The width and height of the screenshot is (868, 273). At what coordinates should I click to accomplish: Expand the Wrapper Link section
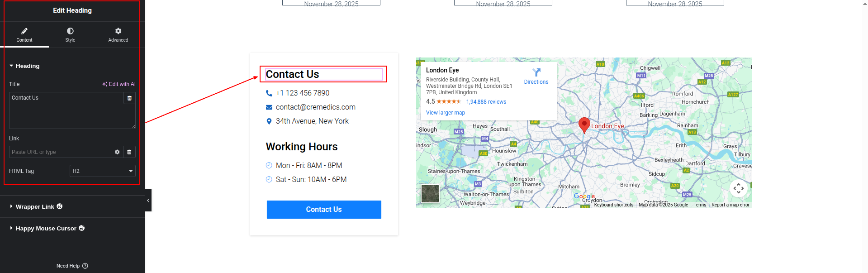click(x=35, y=207)
